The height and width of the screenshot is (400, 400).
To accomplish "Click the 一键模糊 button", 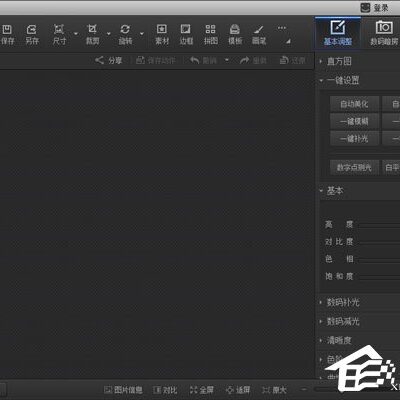I will (x=354, y=121).
